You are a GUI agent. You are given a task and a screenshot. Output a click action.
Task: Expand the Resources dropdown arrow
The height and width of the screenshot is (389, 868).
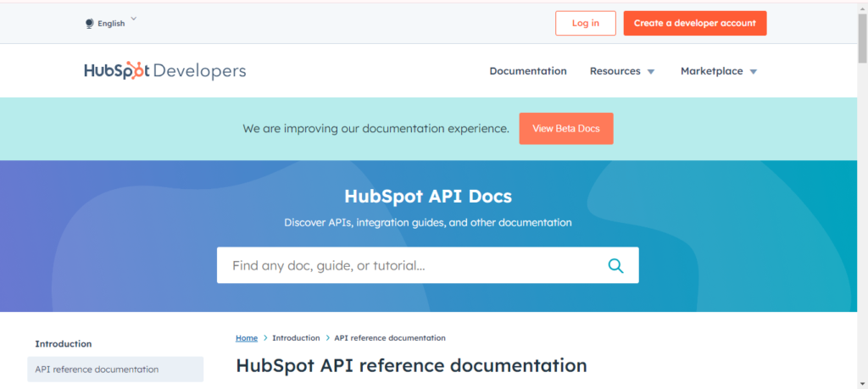click(x=651, y=71)
